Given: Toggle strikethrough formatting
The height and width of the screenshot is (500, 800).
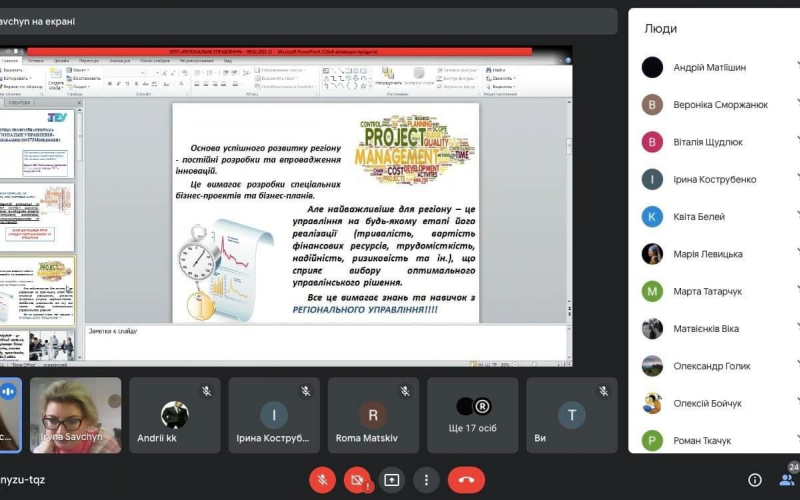Looking at the screenshot, I should 145,84.
